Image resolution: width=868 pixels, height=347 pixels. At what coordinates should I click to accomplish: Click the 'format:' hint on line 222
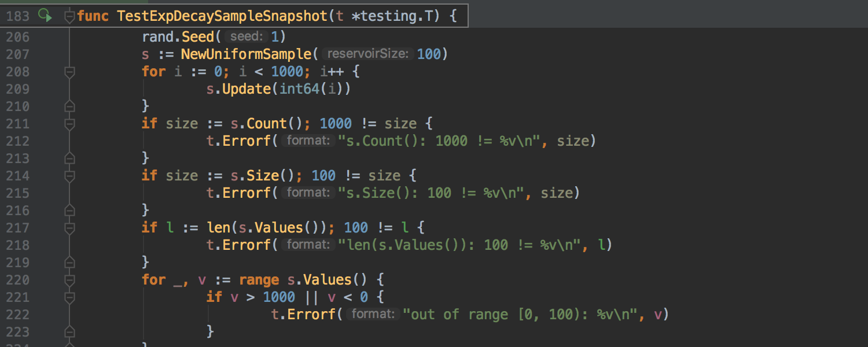pyautogui.click(x=373, y=315)
